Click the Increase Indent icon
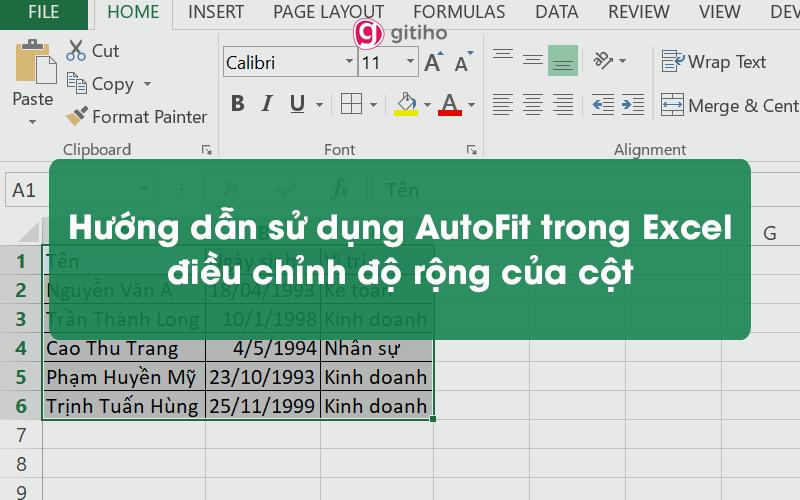Image resolution: width=800 pixels, height=500 pixels. click(633, 105)
